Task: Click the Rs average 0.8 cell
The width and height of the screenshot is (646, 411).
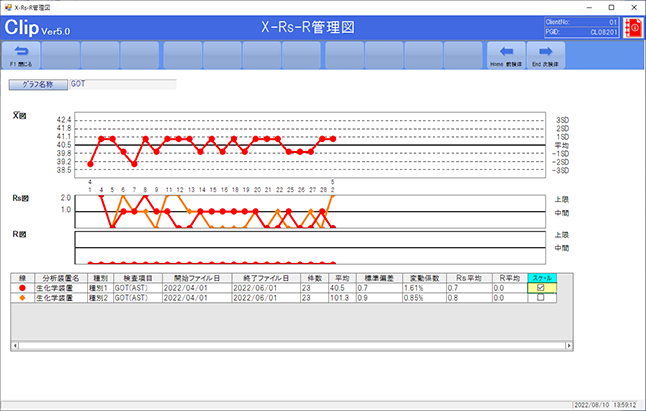Action: point(469,298)
